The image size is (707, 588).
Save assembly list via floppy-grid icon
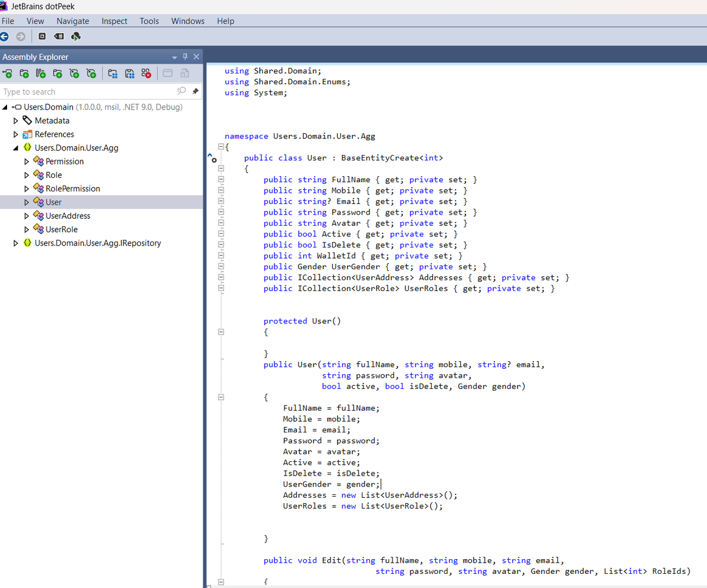(x=130, y=74)
